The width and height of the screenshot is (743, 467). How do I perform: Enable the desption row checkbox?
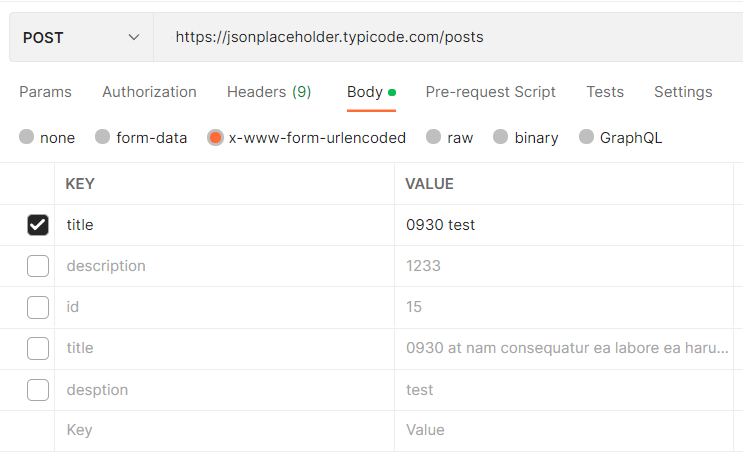tap(38, 389)
